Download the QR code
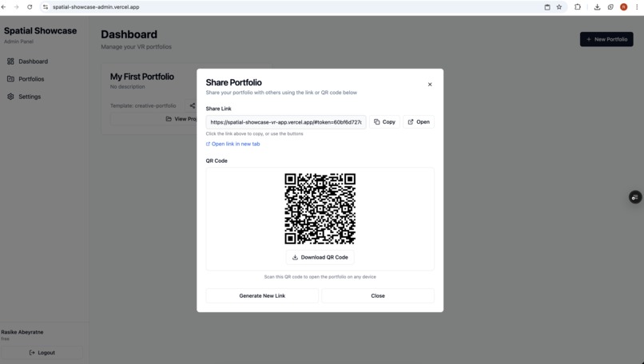 (x=320, y=257)
